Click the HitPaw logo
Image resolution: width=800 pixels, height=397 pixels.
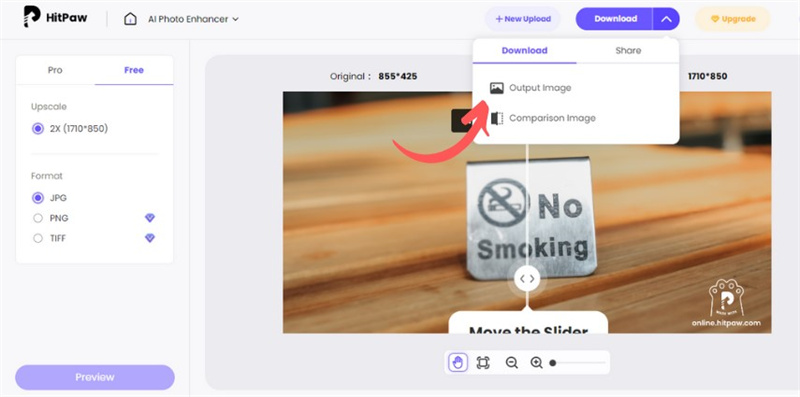click(55, 17)
